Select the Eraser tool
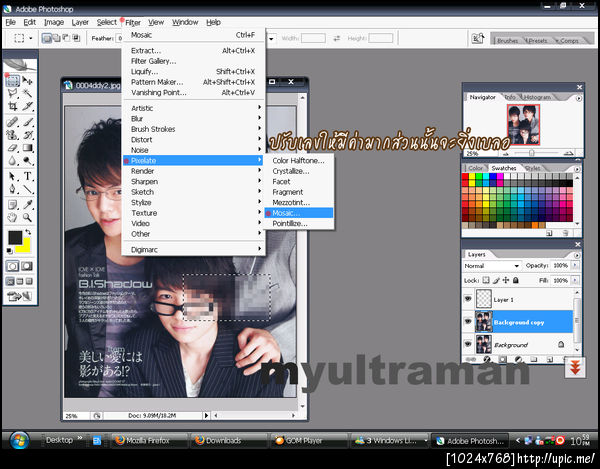The image size is (600, 469). tap(12, 148)
